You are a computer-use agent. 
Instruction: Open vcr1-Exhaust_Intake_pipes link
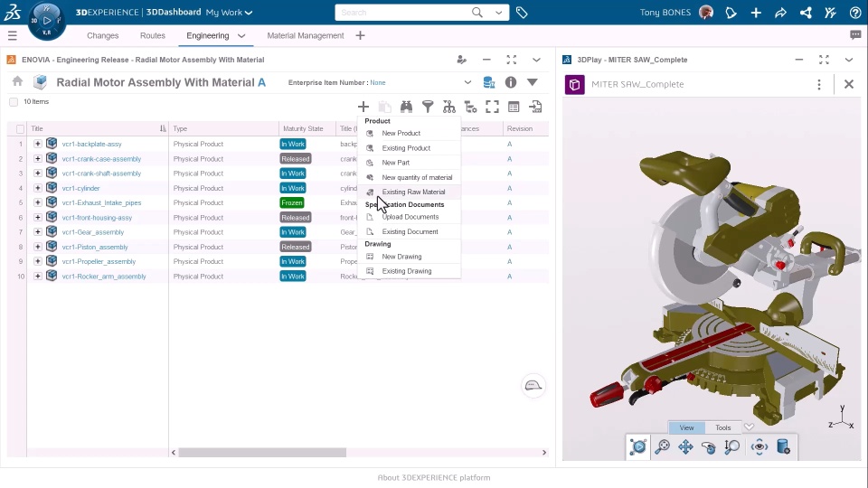point(101,203)
